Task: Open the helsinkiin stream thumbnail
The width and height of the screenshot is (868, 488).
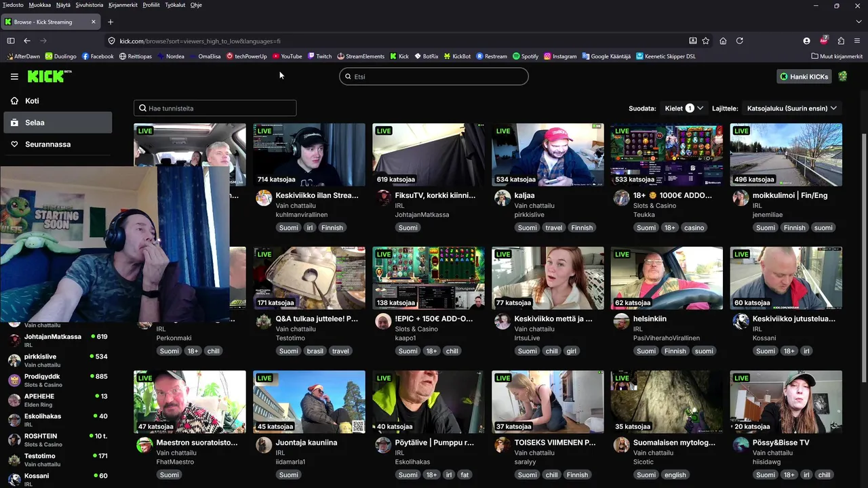Action: [667, 279]
